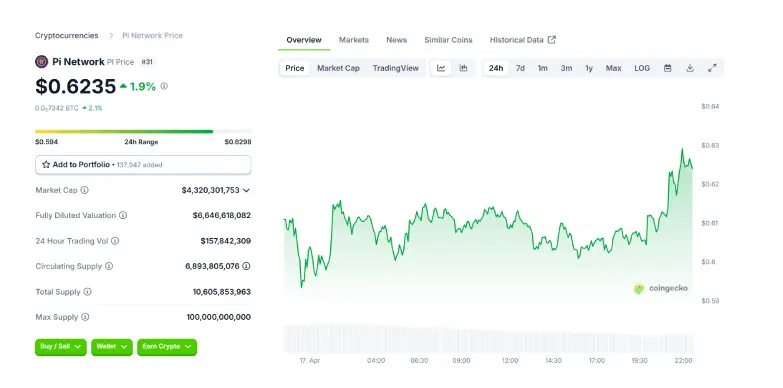Switch to line chart view icon
Viewport: 783px width, 388px height.
(441, 68)
